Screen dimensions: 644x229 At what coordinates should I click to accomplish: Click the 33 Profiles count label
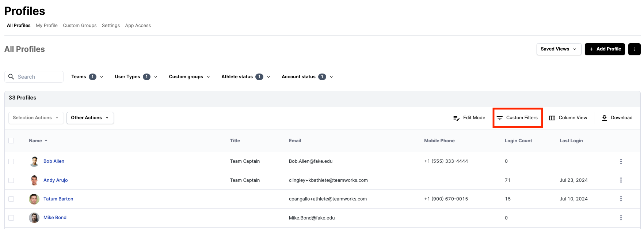click(x=22, y=98)
